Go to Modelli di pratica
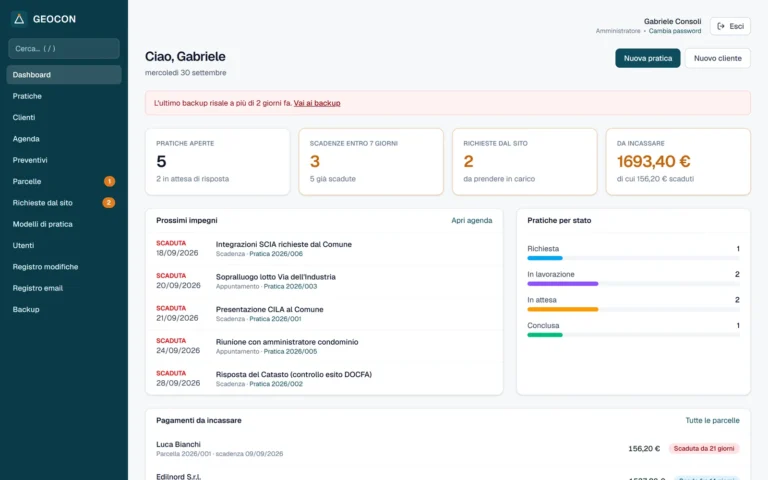The height and width of the screenshot is (480, 768). tap(64, 224)
